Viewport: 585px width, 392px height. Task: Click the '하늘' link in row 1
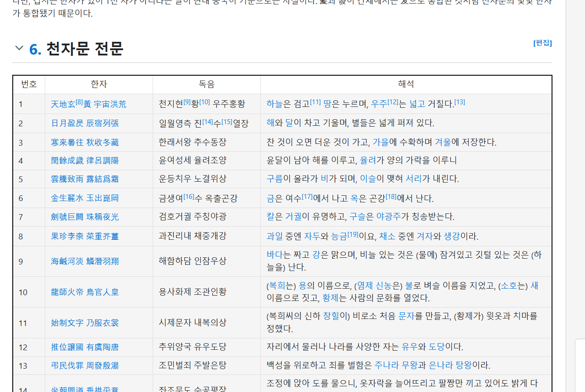[x=275, y=104]
